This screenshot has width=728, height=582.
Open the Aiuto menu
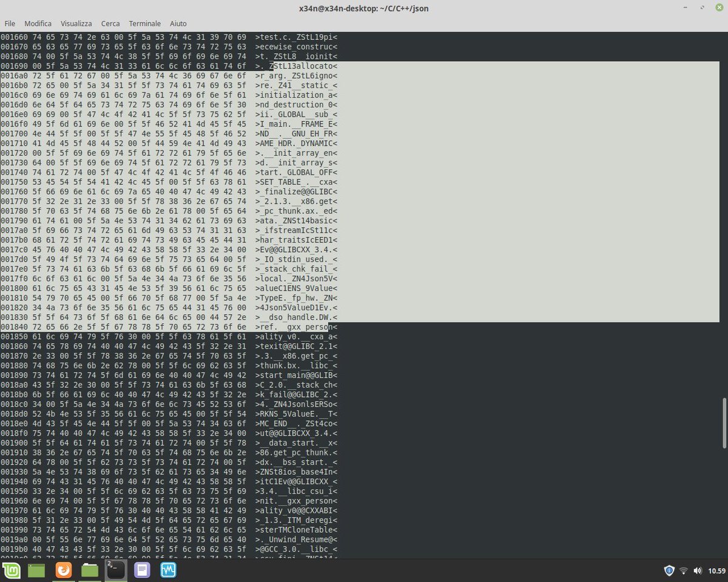point(178,23)
